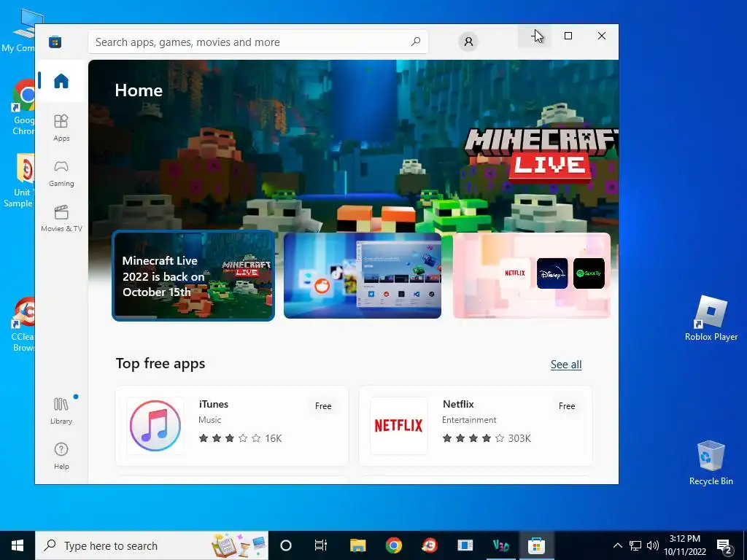Open the Library in sidebar

click(61, 411)
